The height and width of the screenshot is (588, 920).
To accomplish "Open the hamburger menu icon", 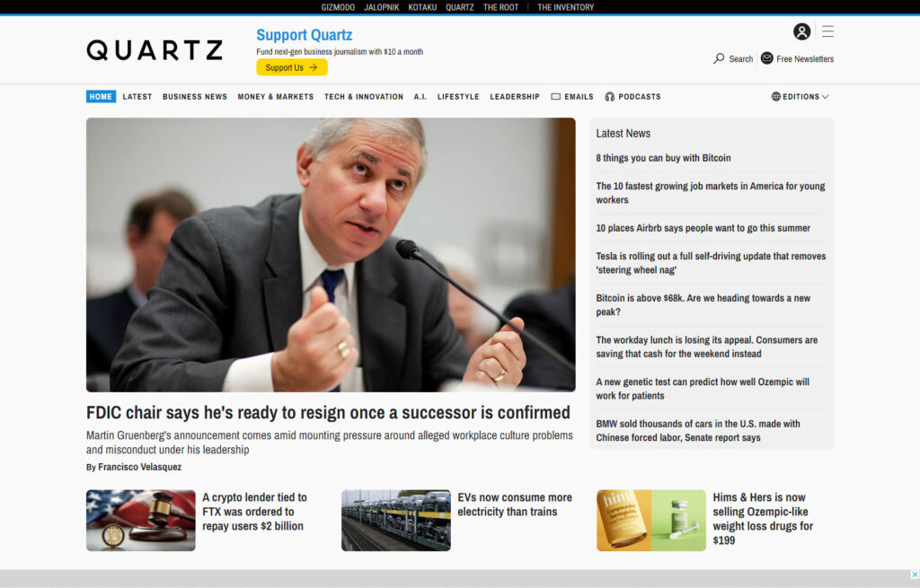I will click(x=827, y=31).
